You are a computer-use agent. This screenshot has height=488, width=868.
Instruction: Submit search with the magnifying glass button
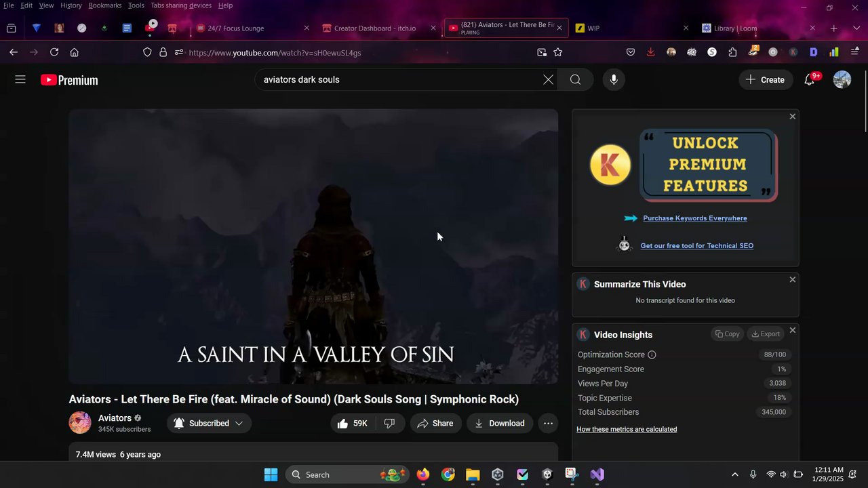coord(575,80)
